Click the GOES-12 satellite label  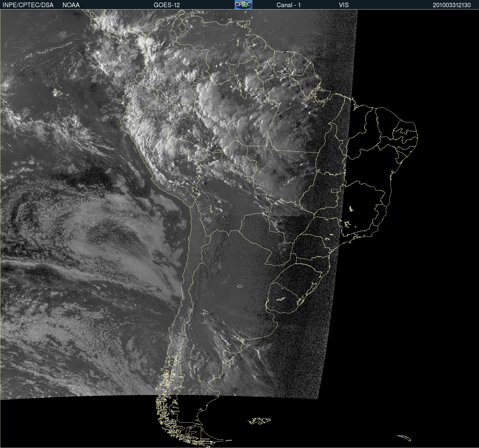(x=167, y=5)
